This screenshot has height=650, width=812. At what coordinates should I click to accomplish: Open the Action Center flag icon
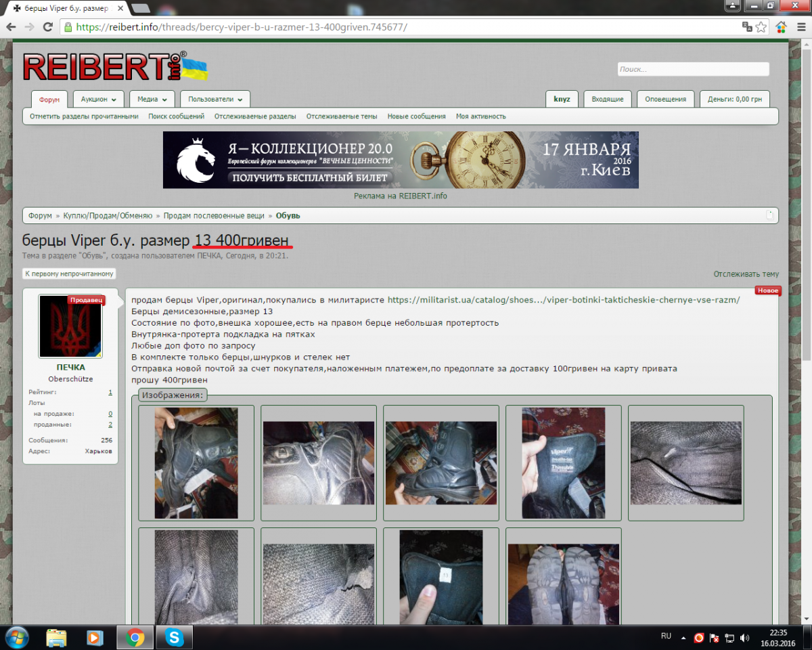(715, 638)
